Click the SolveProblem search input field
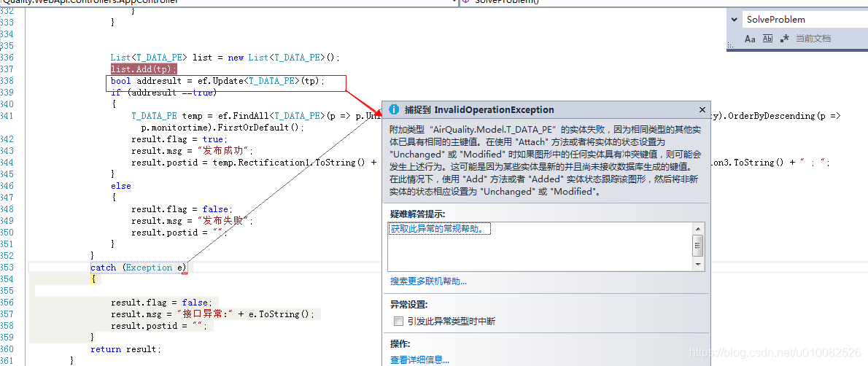 click(x=806, y=20)
